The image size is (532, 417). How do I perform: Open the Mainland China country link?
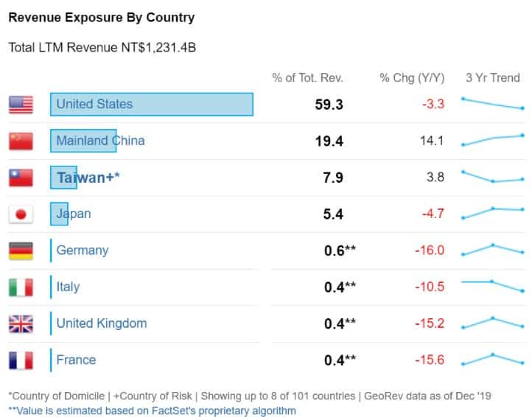click(100, 141)
